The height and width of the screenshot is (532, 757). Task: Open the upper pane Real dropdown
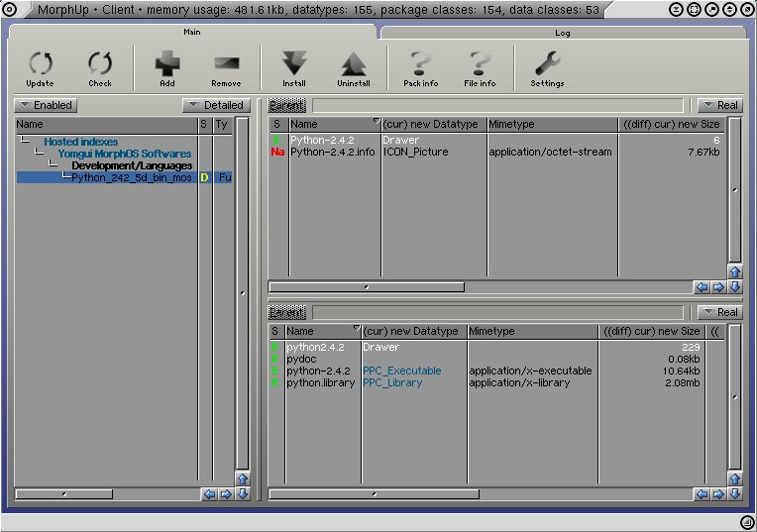click(720, 105)
